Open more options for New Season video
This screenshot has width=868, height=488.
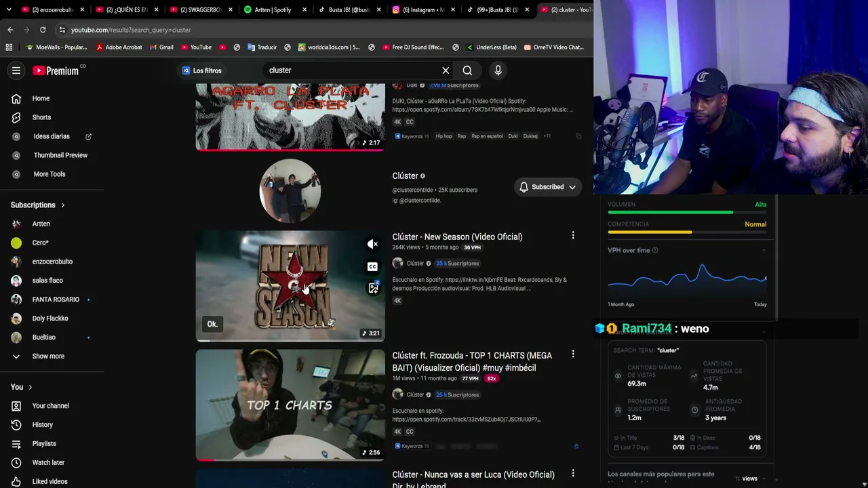[573, 236]
